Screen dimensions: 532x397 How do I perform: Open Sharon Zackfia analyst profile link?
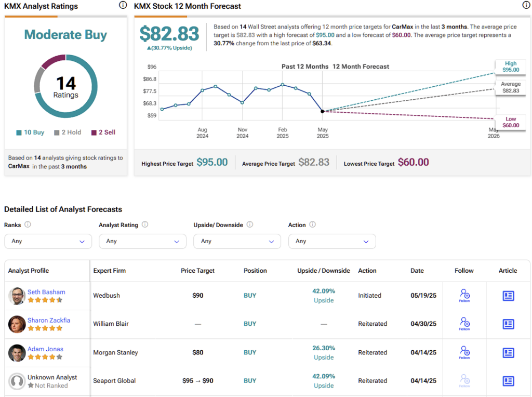pyautogui.click(x=49, y=320)
